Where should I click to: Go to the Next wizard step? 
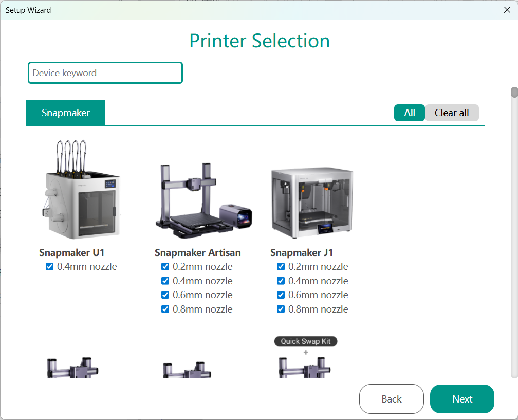[462, 399]
